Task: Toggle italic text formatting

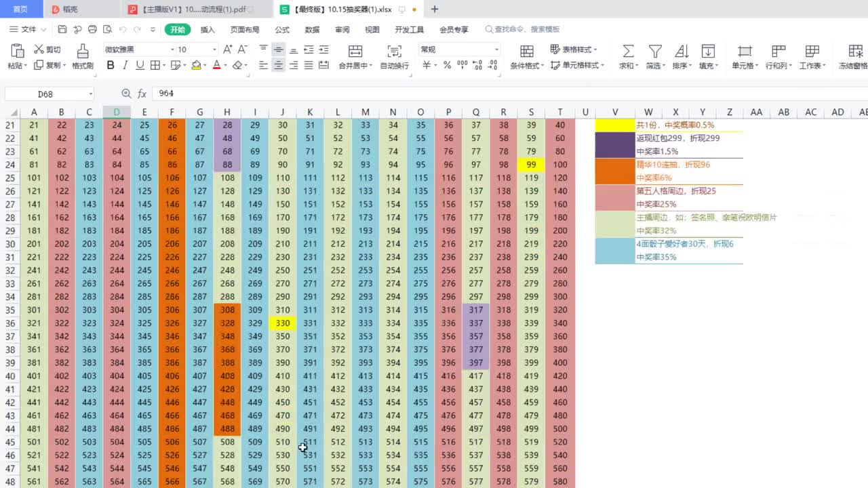Action: [125, 66]
